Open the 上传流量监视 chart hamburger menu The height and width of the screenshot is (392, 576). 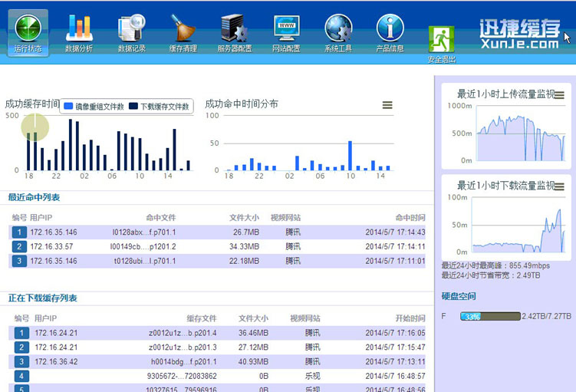pyautogui.click(x=559, y=95)
